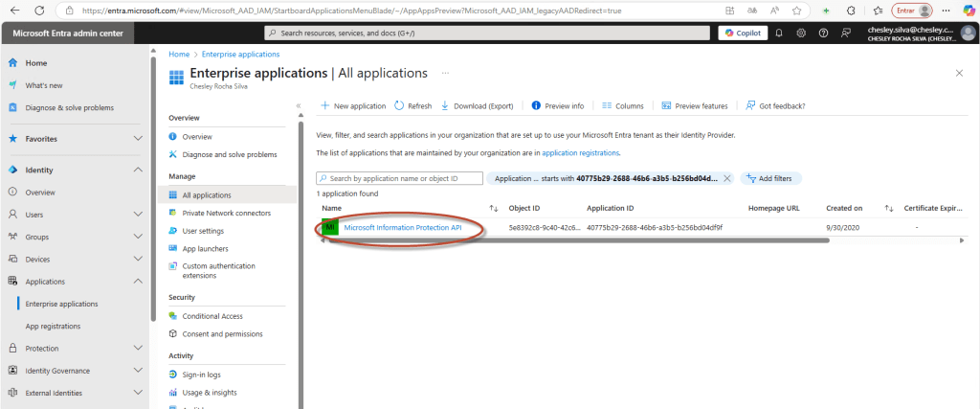Image resolution: width=980 pixels, height=409 pixels.
Task: Open the Columns selector
Action: click(622, 106)
